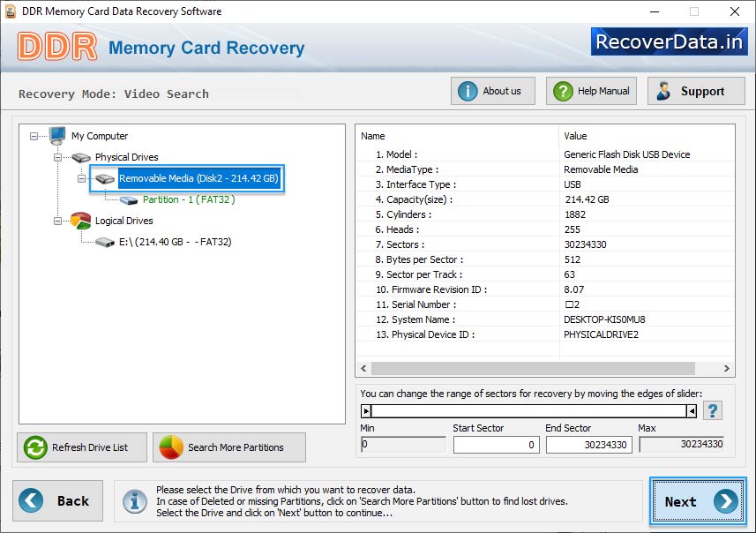Click the Back arrow icon
756x533 pixels.
coord(31,500)
